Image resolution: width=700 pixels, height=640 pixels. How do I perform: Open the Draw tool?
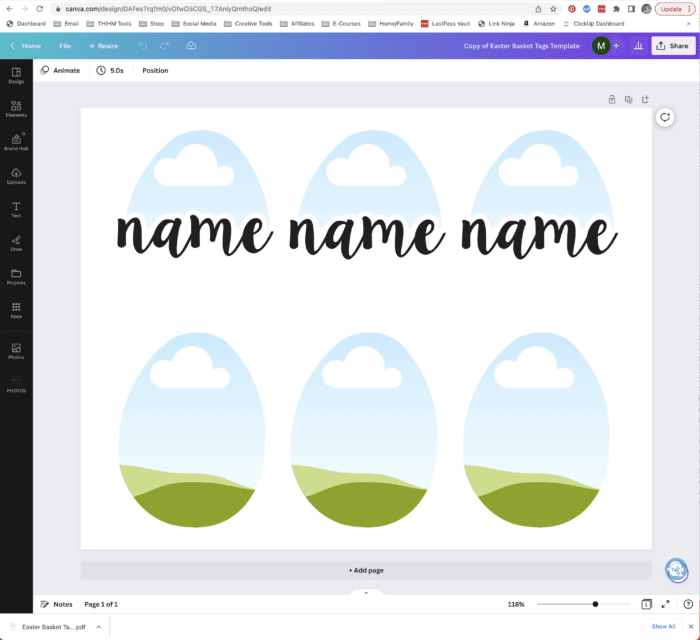pyautogui.click(x=16, y=243)
